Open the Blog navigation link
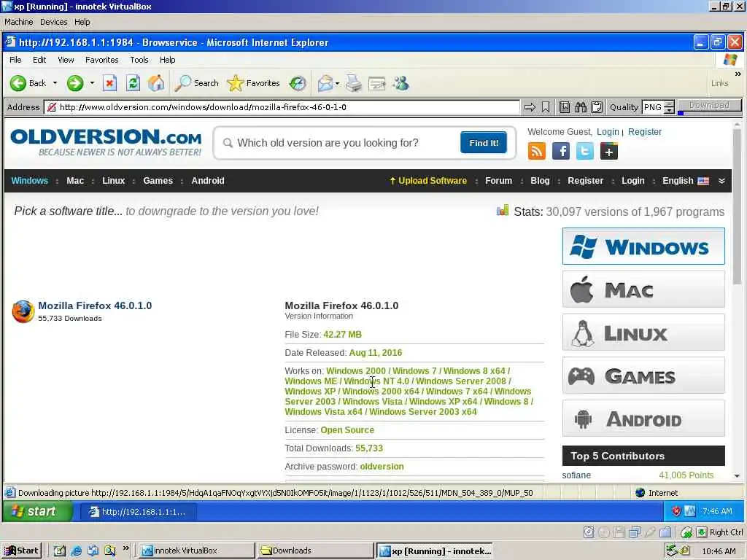Screen dimensions: 747x560 click(540, 181)
